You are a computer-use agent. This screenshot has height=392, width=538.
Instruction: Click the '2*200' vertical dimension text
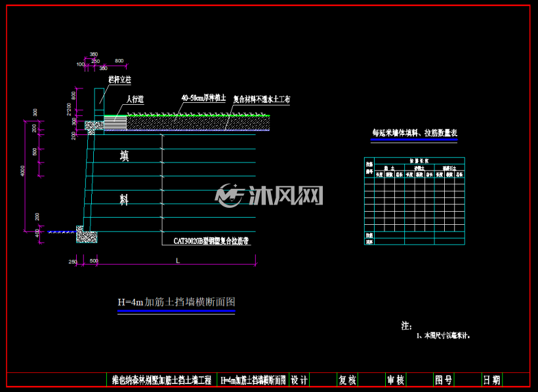(x=69, y=109)
